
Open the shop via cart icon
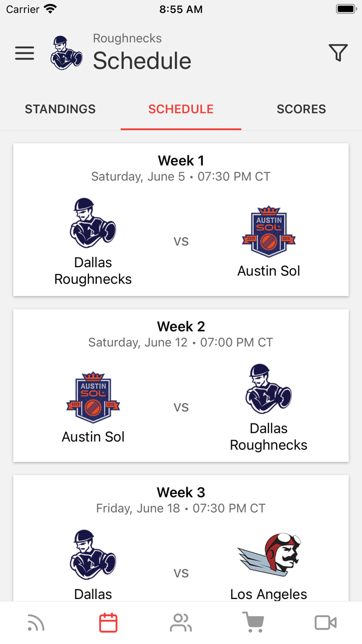pos(252,622)
